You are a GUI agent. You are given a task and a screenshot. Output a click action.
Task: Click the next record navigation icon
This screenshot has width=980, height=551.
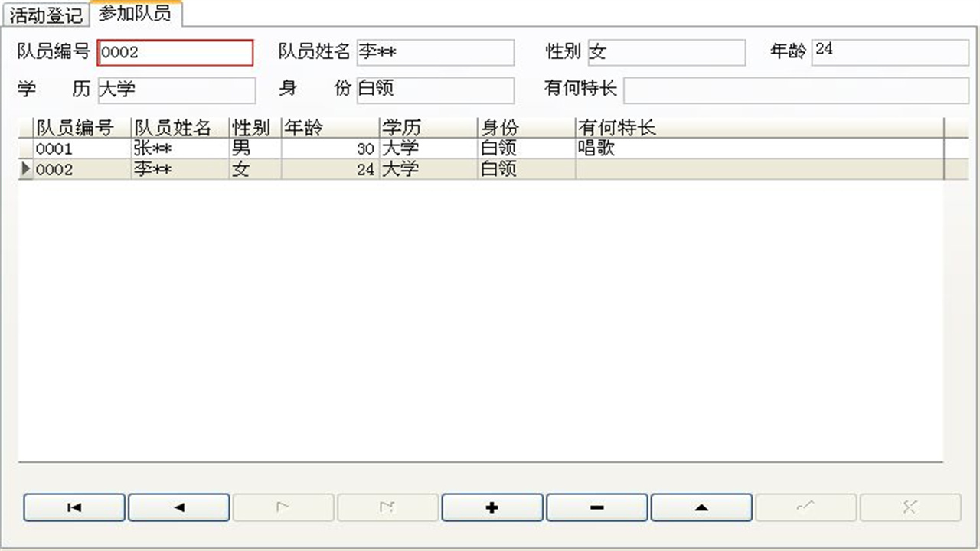pos(283,507)
